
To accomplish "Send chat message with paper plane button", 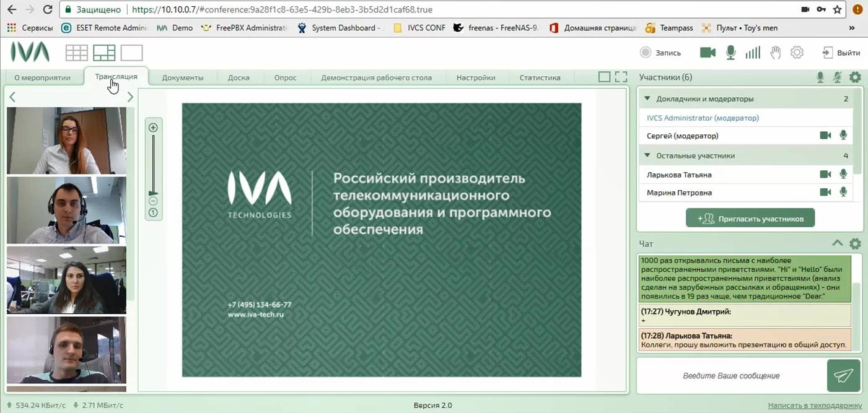I will 843,376.
